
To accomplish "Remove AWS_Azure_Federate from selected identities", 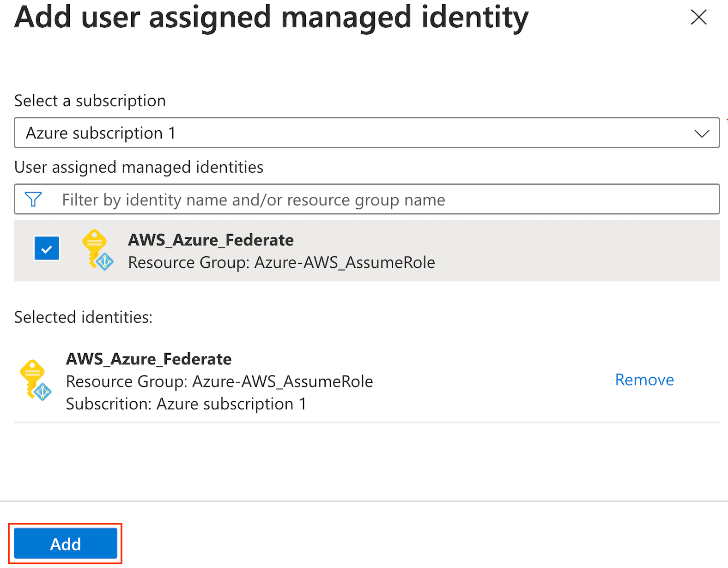I will [x=644, y=380].
